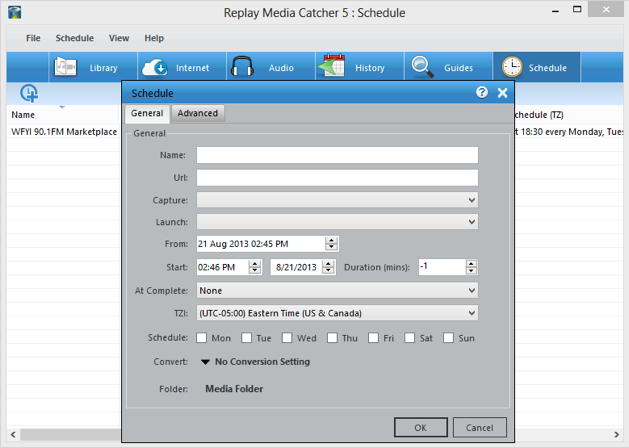The height and width of the screenshot is (448, 629).
Task: Select the Schedule clock icon
Action: [512, 67]
